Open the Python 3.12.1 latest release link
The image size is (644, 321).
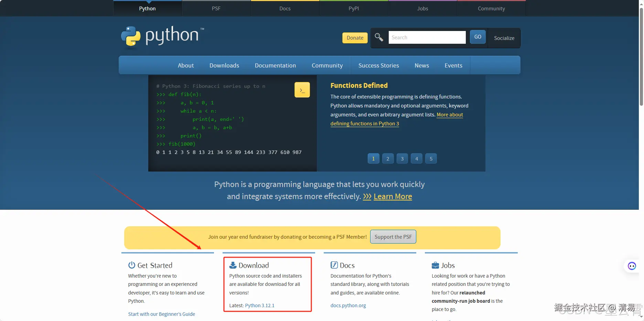[260, 306]
